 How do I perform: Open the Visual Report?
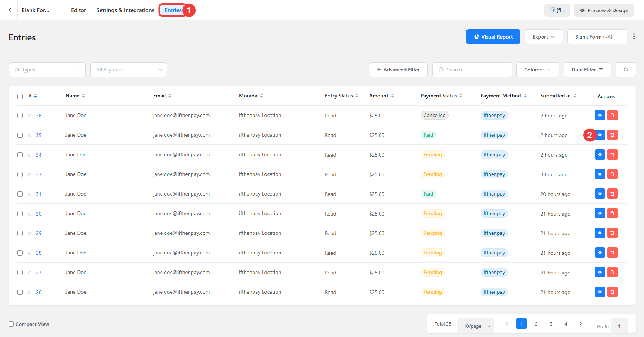493,37
